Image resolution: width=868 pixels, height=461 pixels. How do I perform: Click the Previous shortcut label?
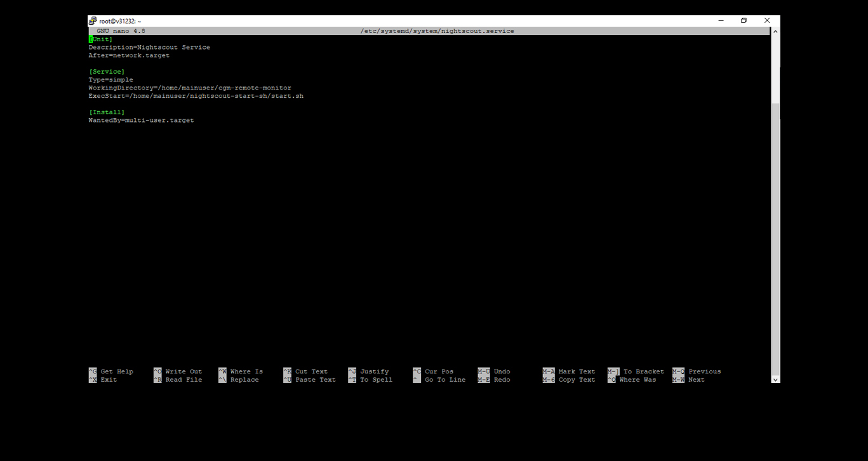[x=697, y=371]
